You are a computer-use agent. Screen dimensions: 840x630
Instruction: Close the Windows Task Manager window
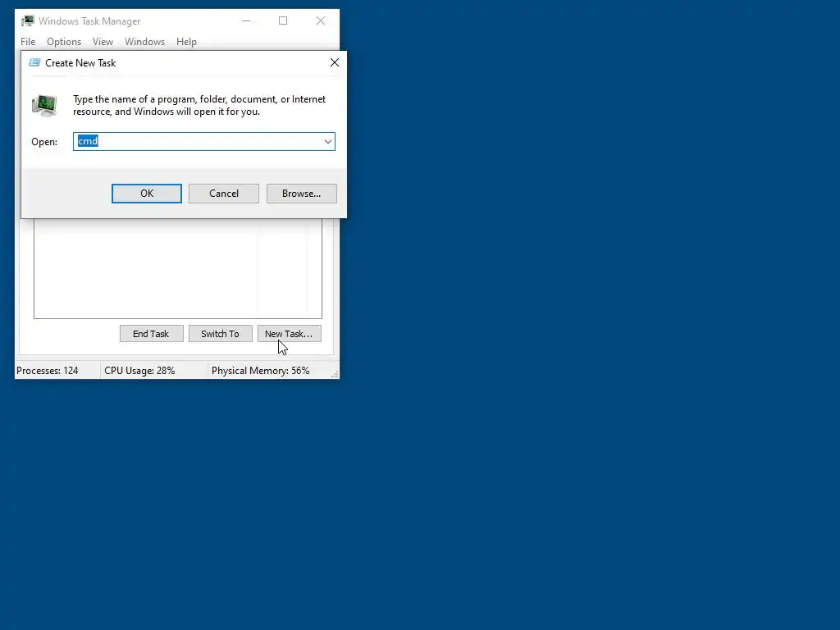point(321,21)
